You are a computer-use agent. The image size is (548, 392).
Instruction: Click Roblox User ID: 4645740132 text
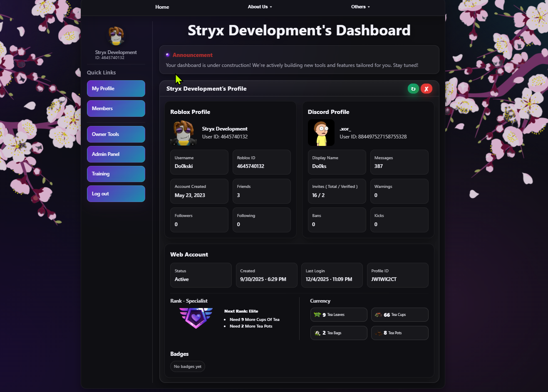coord(225,137)
